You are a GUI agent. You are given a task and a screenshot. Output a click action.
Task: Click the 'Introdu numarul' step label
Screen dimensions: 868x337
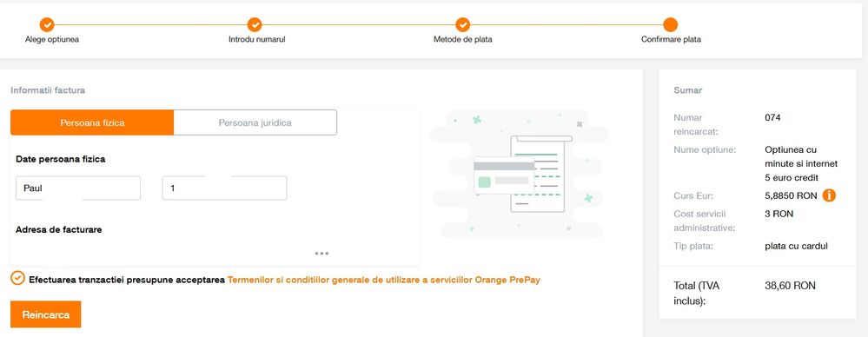[257, 40]
